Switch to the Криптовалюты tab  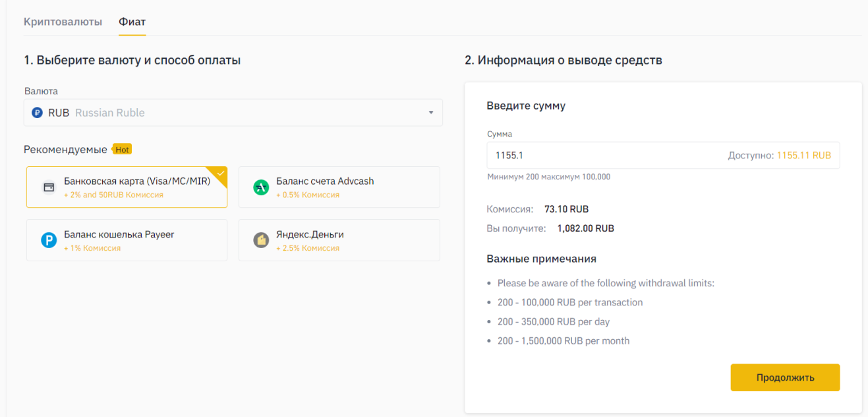point(62,21)
